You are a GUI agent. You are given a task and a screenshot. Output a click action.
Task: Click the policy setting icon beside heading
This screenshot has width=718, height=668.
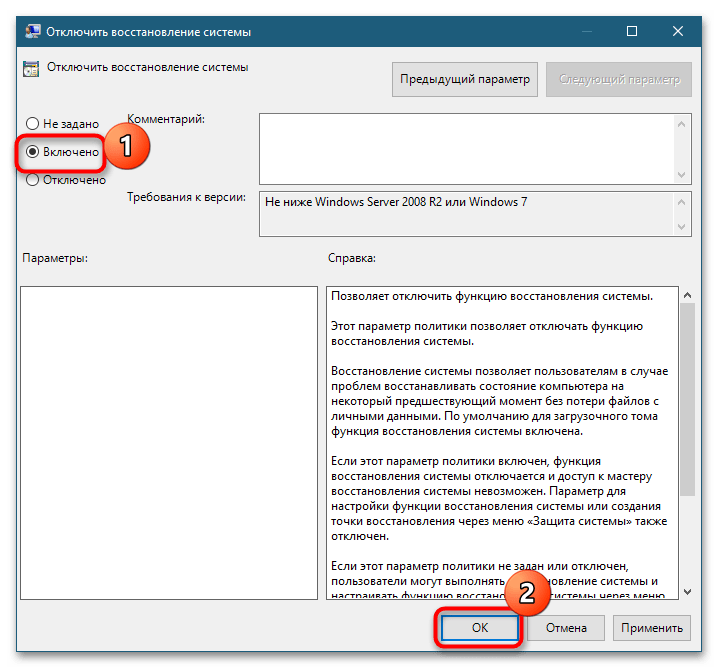click(x=31, y=69)
